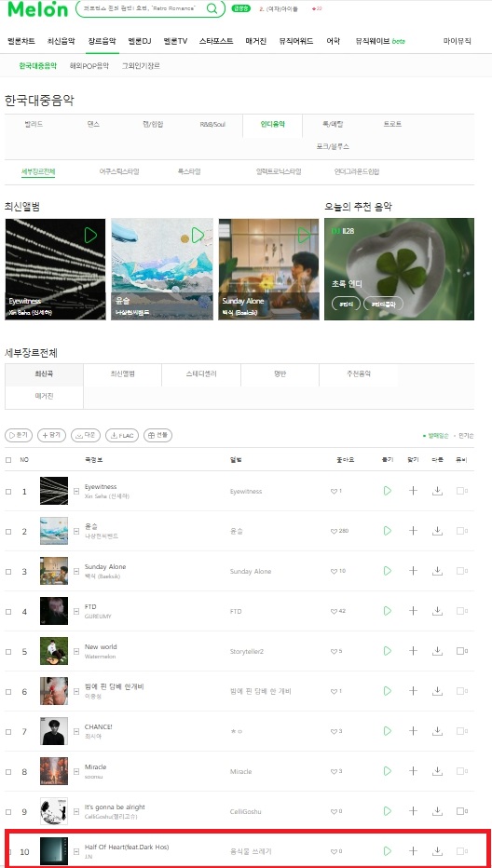
Task: Play the Miracle track in row 8
Action: (x=388, y=770)
